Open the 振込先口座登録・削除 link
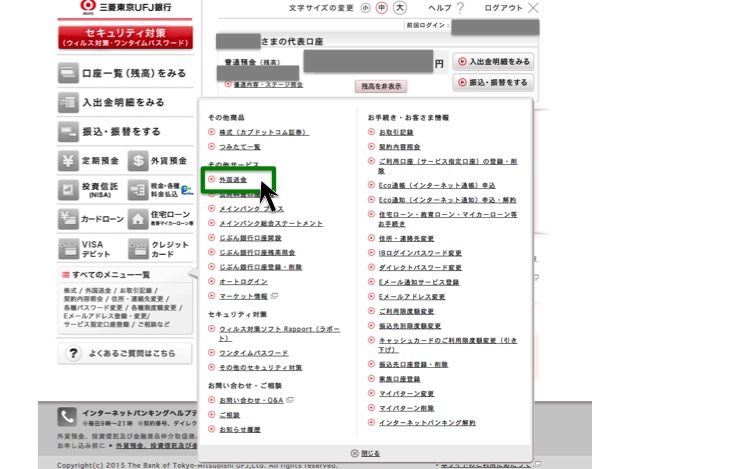This screenshot has height=469, width=750. point(413,364)
